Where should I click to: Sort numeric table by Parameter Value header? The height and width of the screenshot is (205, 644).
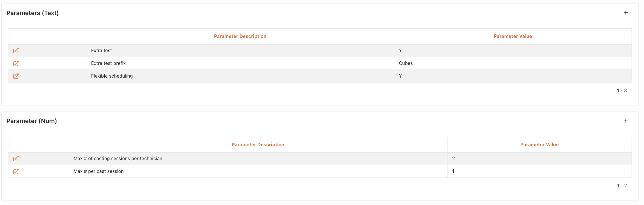[539, 144]
